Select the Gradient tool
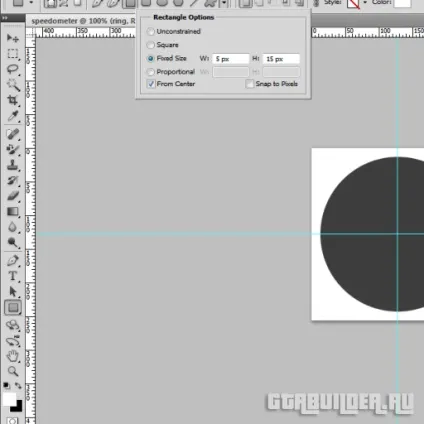Viewport: 424px width, 424px height. (13, 211)
